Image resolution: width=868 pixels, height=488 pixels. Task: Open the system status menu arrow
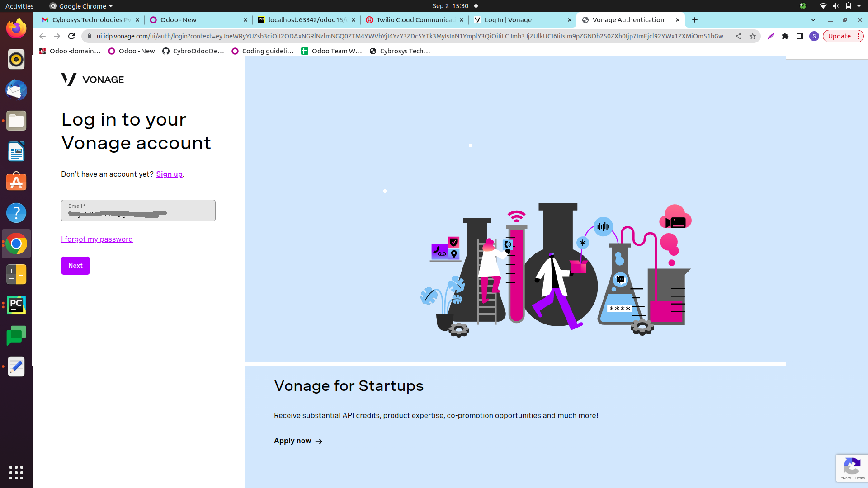(x=859, y=6)
